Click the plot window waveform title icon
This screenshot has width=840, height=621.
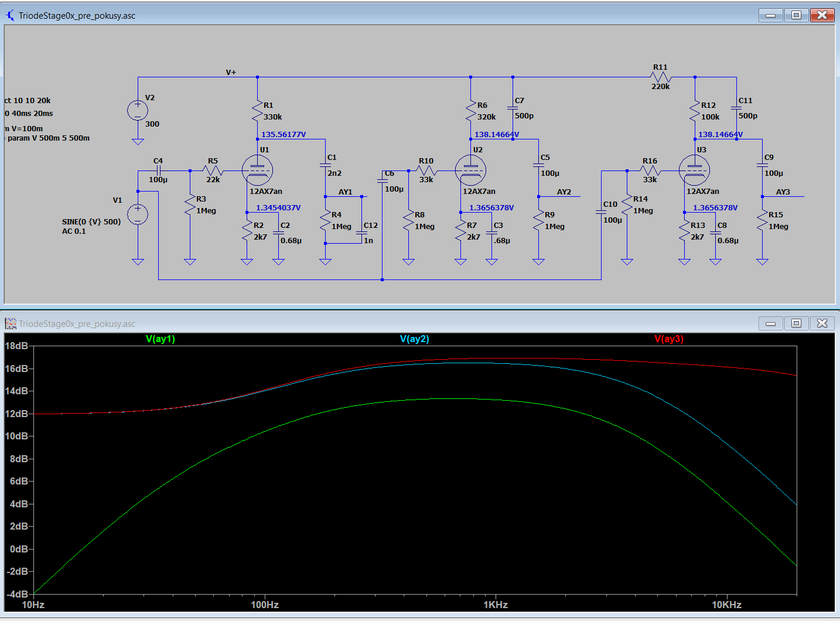tap(10, 323)
